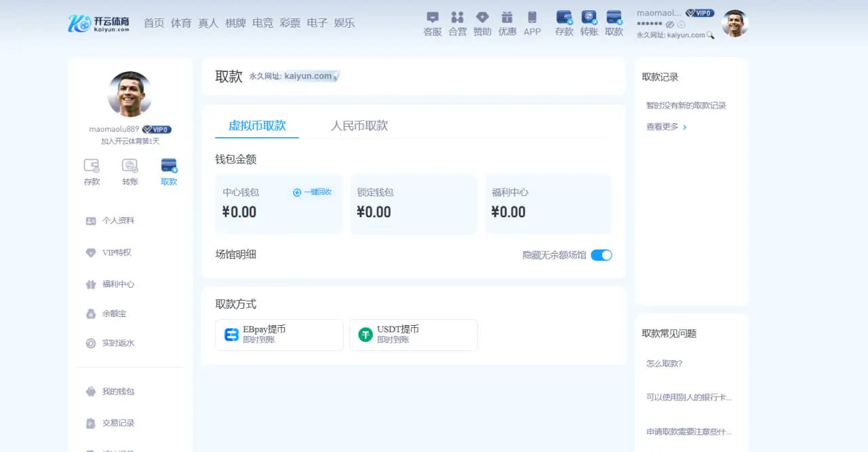This screenshot has width=868, height=452.
Task: Open the 彩票 lottery menu
Action: (290, 23)
